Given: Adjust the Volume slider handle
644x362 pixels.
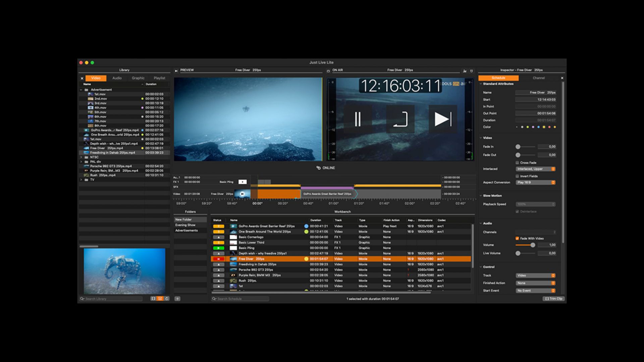Looking at the screenshot, I should (x=533, y=245).
